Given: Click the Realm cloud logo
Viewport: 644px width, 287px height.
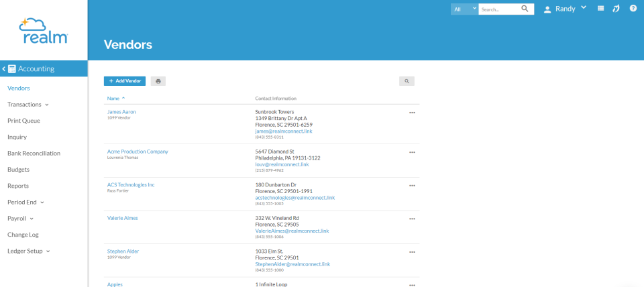Looking at the screenshot, I should [x=44, y=30].
